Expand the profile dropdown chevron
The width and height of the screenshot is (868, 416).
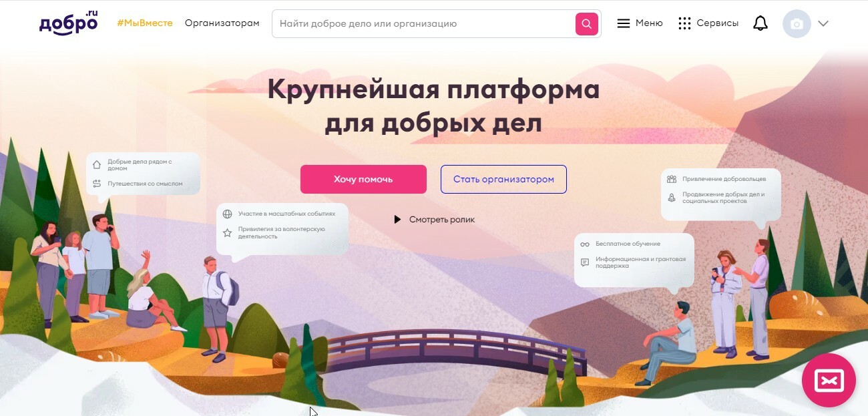click(x=823, y=23)
